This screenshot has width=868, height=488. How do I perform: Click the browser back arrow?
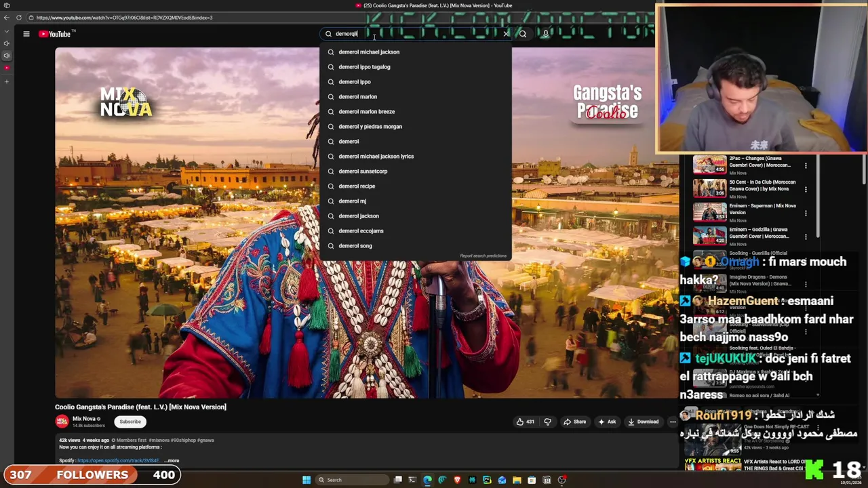[x=6, y=18]
